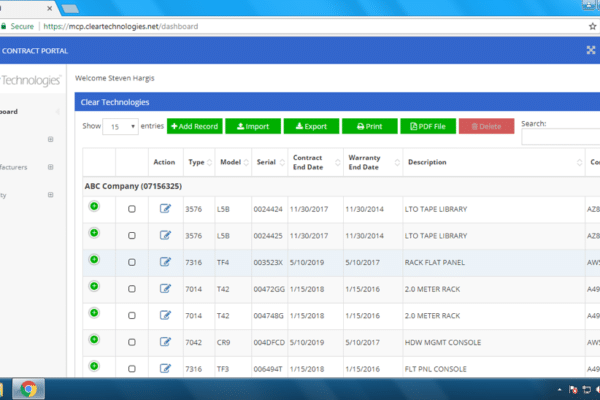Edit the record with serial 0024424
600x400 pixels.
(x=165, y=208)
